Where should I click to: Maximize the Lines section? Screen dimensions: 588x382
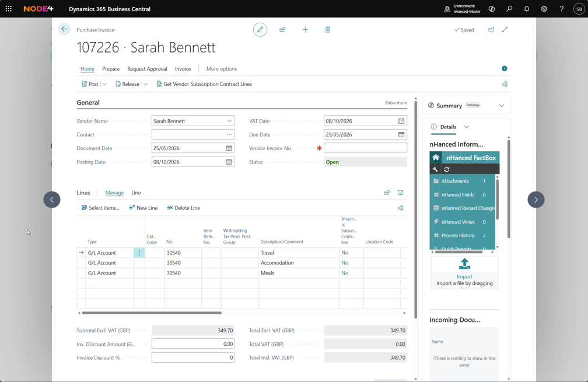pos(401,192)
